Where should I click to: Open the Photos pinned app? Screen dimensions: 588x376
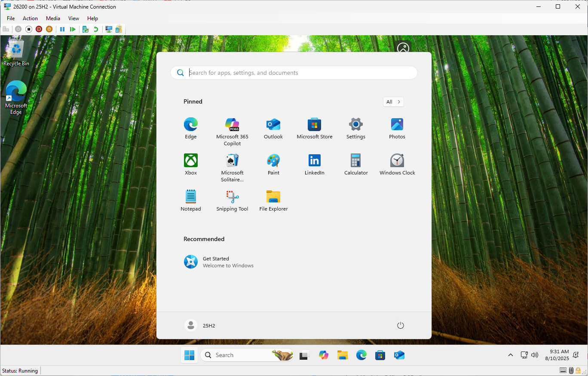point(397,128)
